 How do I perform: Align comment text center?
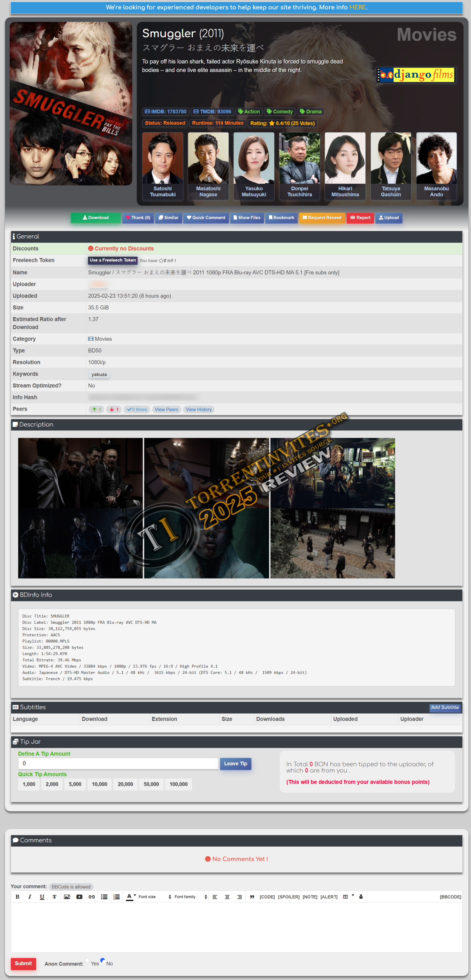[227, 897]
